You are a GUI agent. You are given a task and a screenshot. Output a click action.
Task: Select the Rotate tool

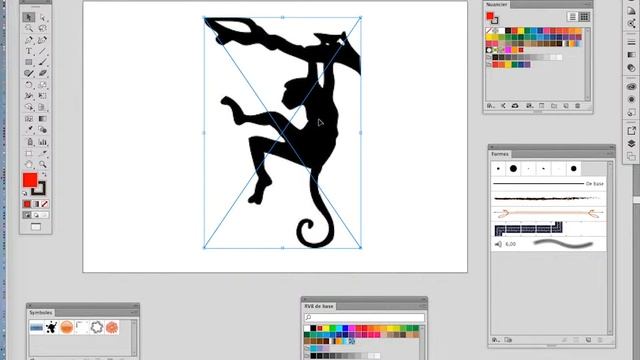point(29,85)
